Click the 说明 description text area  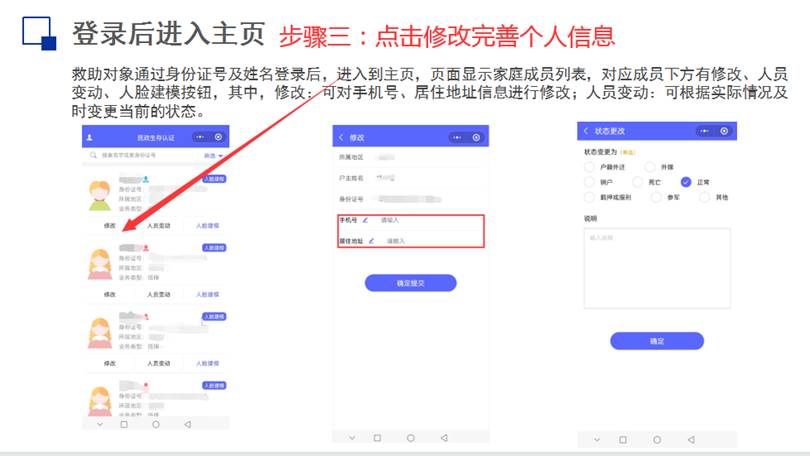point(656,267)
